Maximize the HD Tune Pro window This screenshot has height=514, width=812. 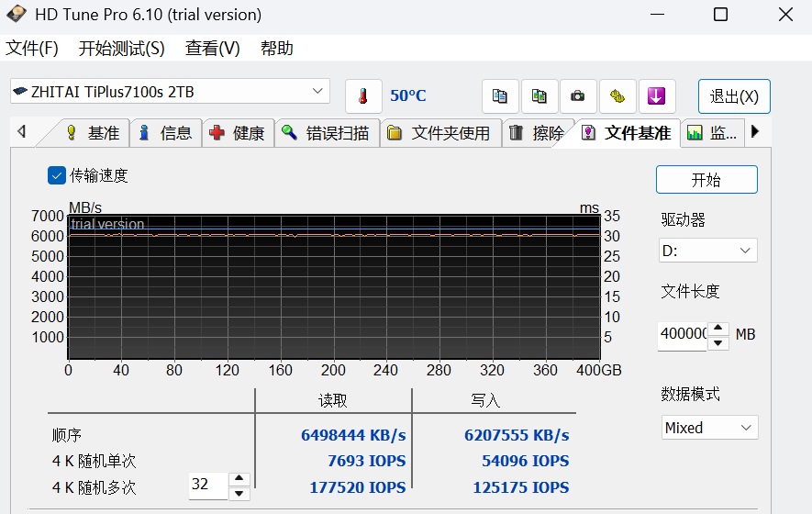pyautogui.click(x=720, y=15)
